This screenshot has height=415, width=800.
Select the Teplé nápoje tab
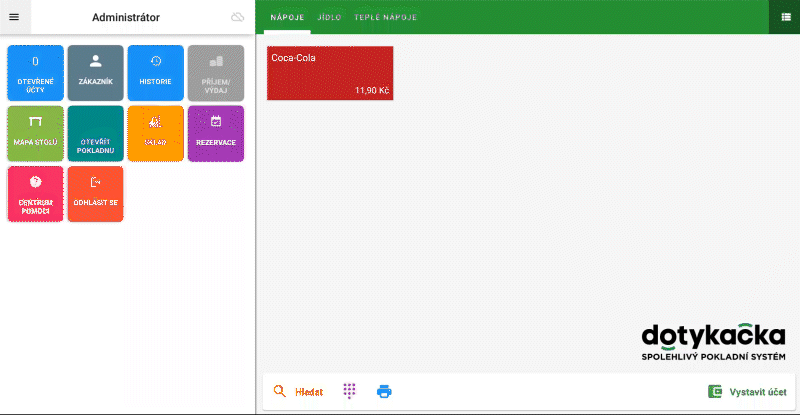(385, 18)
